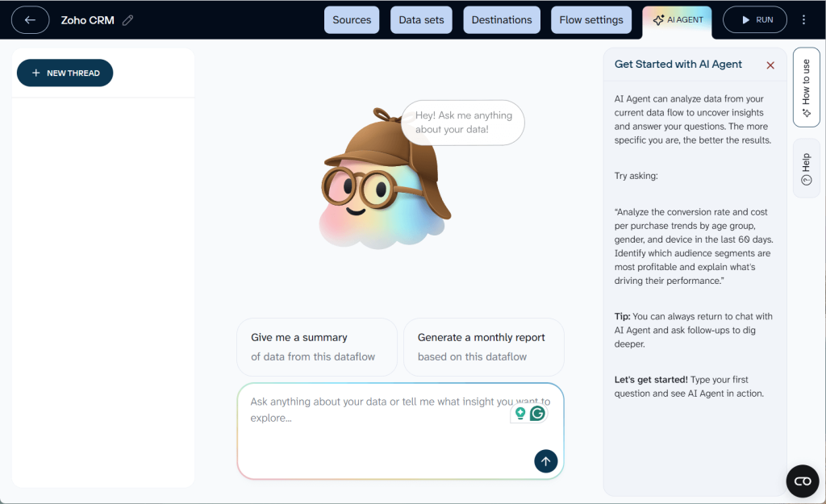
Task: Open the chat widget bubble icon
Action: (x=802, y=481)
